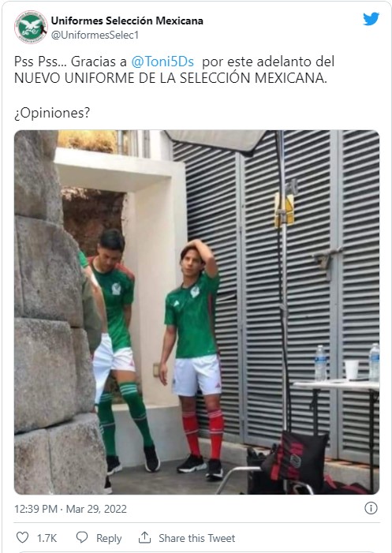Open the tweet info circle icon

pos(371,508)
